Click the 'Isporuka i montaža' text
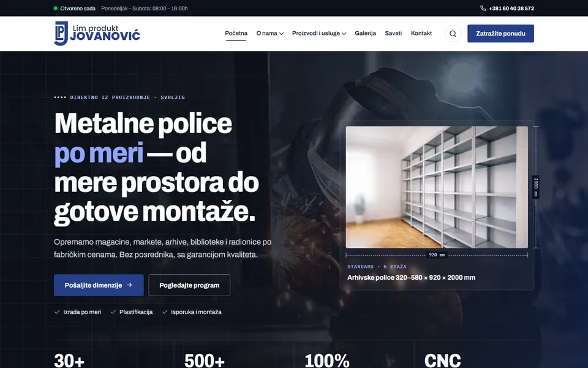The height and width of the screenshot is (368, 588). pyautogui.click(x=196, y=312)
